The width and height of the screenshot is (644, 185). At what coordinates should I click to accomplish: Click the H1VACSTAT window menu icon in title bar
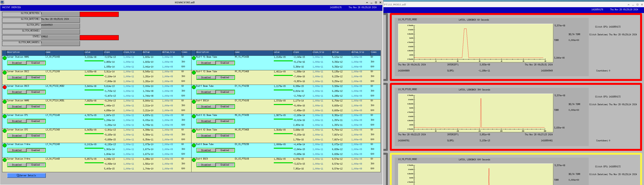pos(2,2)
